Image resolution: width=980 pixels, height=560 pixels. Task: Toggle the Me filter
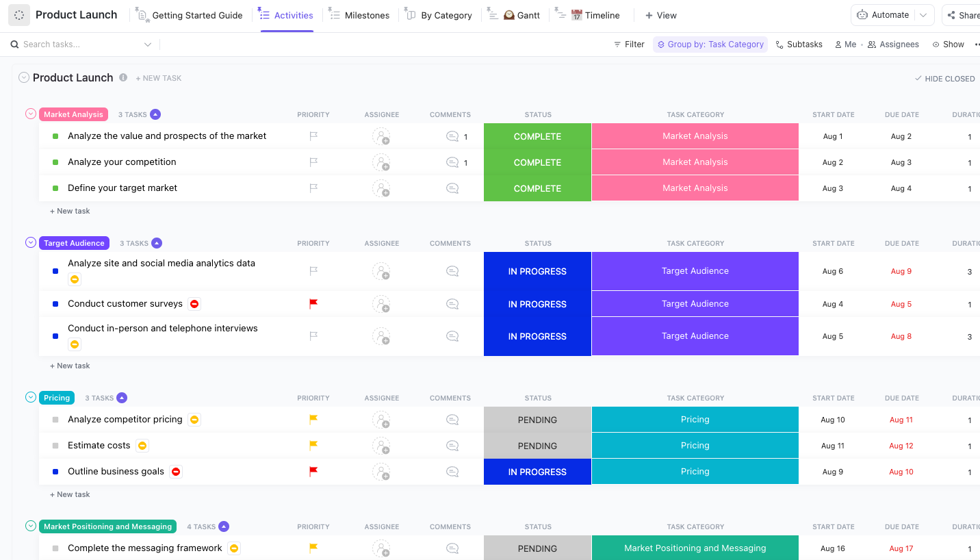pos(845,44)
